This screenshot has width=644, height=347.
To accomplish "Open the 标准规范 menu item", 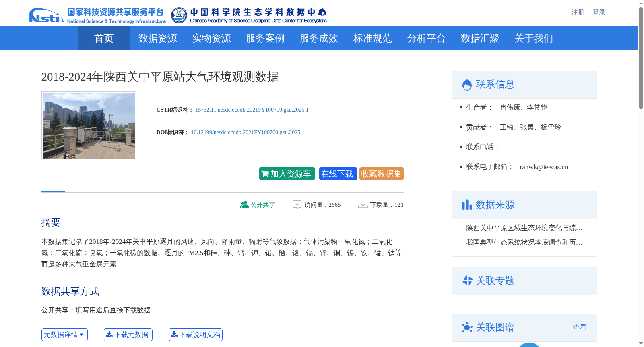I will pos(373,38).
